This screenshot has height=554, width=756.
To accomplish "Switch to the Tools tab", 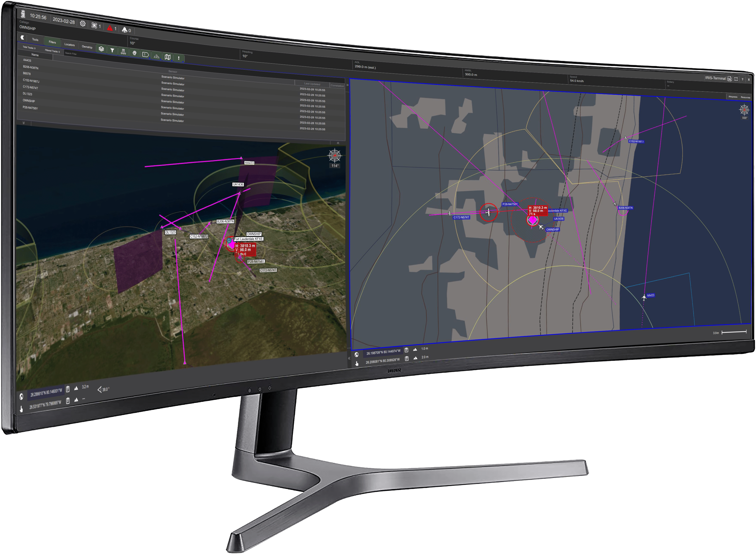I will (x=35, y=40).
